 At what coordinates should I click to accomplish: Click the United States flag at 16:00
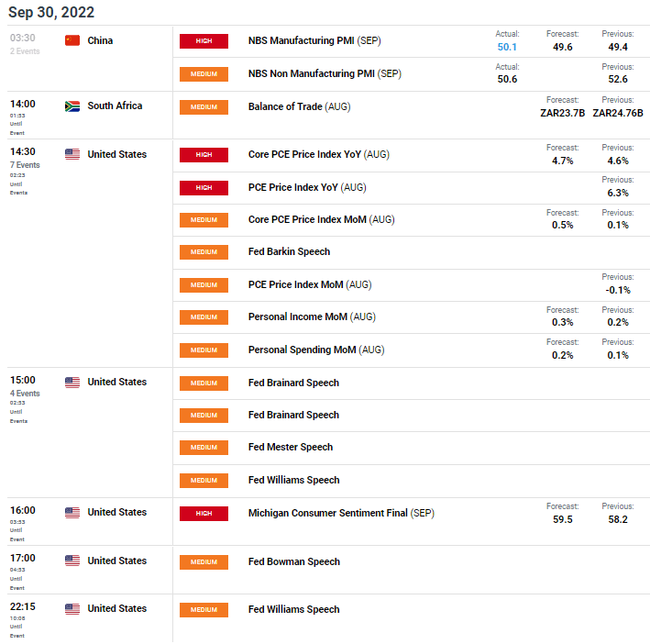pyautogui.click(x=72, y=513)
